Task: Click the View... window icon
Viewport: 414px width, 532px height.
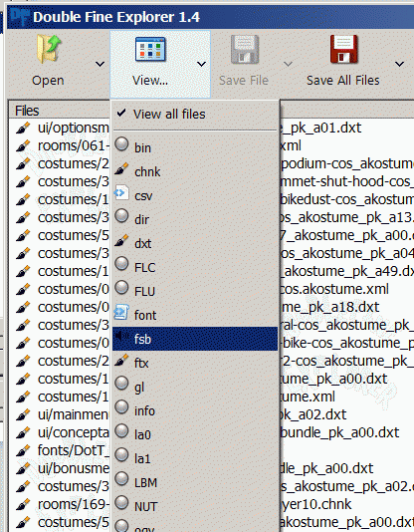Action: [x=150, y=50]
